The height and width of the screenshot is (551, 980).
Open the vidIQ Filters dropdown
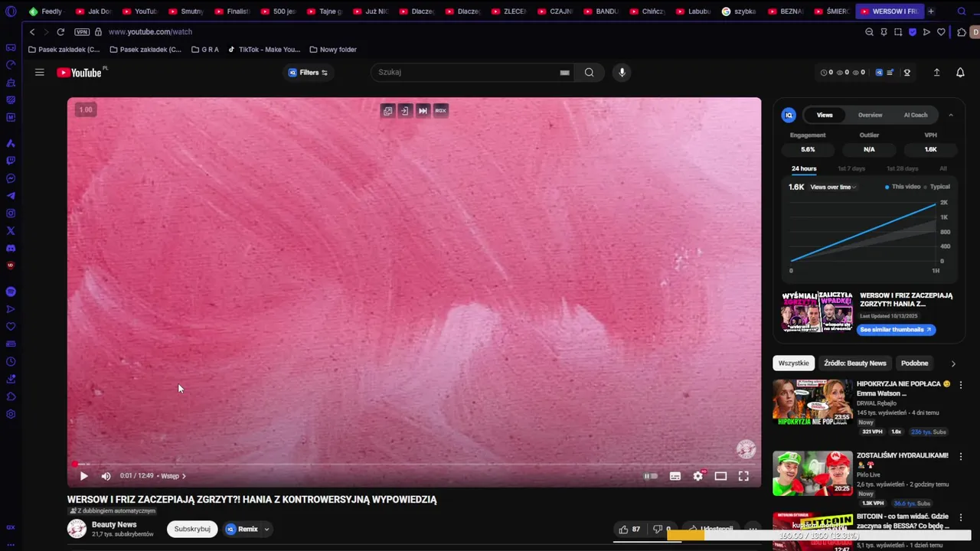308,73
